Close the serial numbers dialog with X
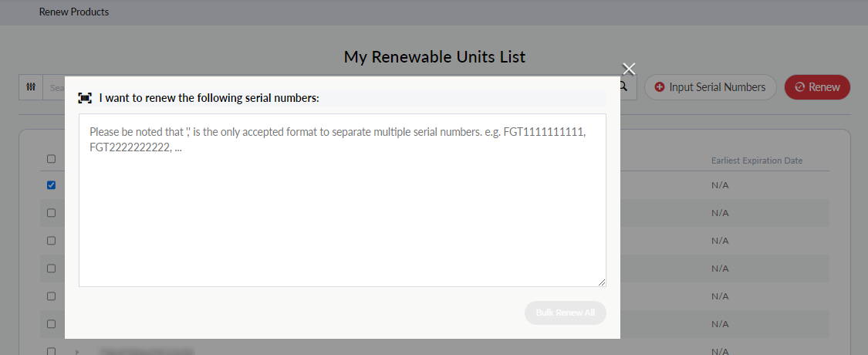Image resolution: width=868 pixels, height=355 pixels. pos(629,69)
